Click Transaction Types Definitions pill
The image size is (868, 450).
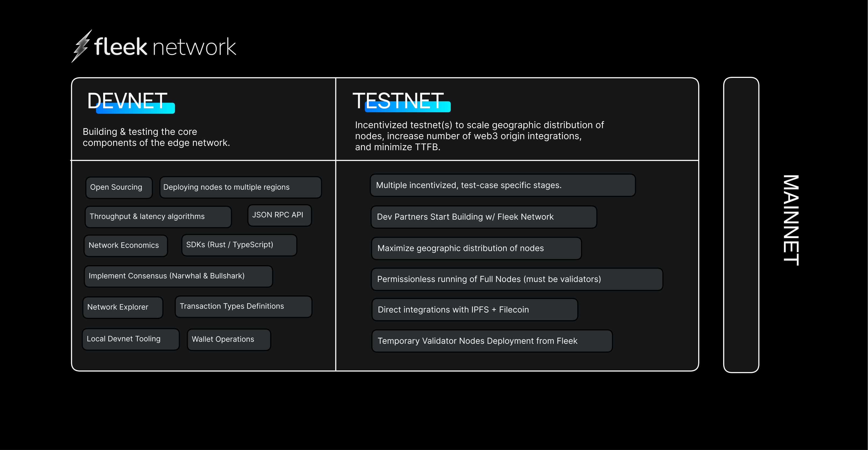click(x=243, y=307)
